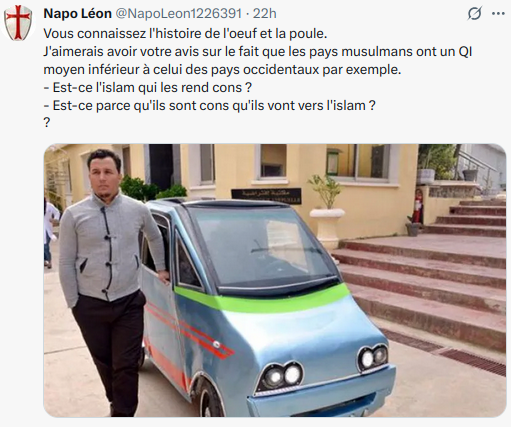
Task: Open the Napo Léon display name
Action: point(77,14)
